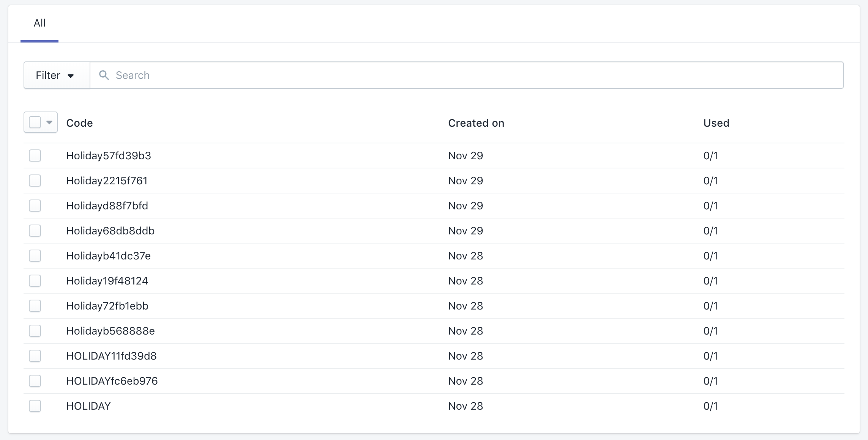This screenshot has width=868, height=440.
Task: Check the box for Holiday2215f761
Action: (35, 181)
